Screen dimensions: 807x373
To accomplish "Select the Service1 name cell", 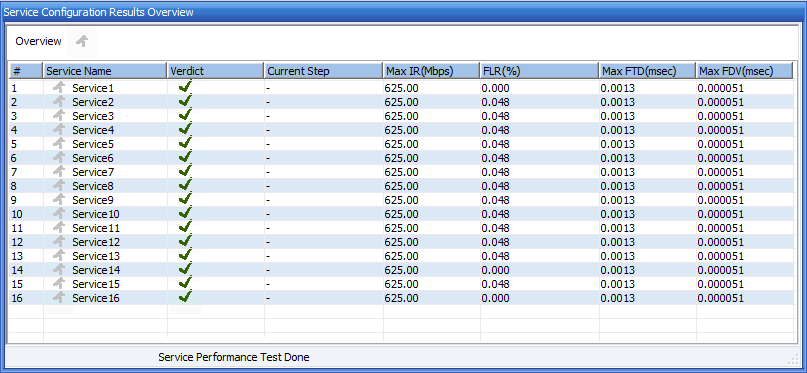I will [93, 88].
